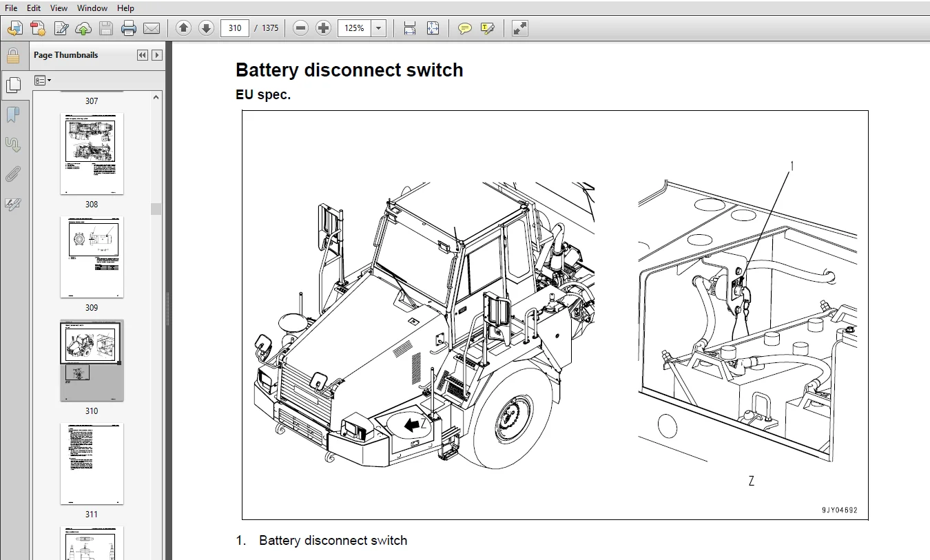This screenshot has width=930, height=560.
Task: Click the Page Thumbnails panel title
Action: (x=66, y=55)
